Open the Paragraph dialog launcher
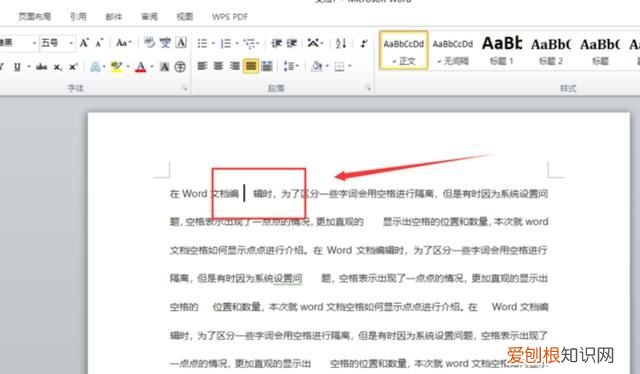This screenshot has height=374, width=640. click(368, 88)
